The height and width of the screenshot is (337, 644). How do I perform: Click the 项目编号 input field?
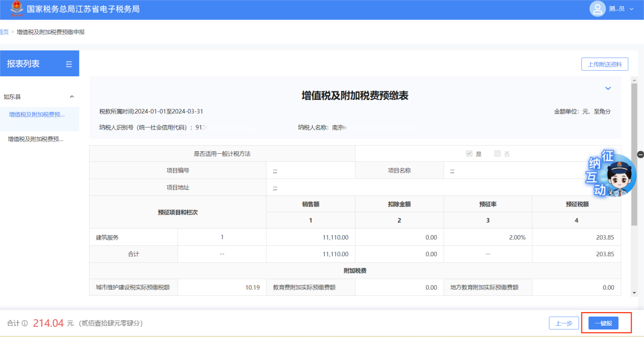tap(310, 171)
